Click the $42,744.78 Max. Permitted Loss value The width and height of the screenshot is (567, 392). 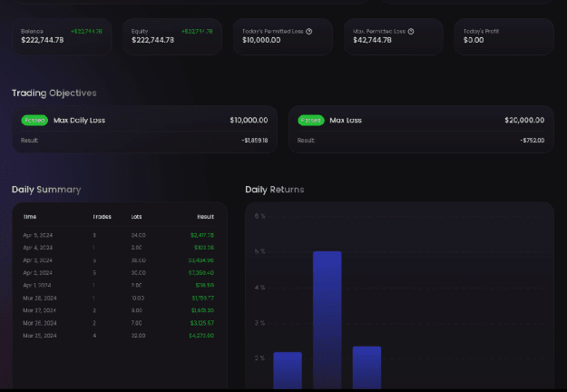(x=372, y=40)
